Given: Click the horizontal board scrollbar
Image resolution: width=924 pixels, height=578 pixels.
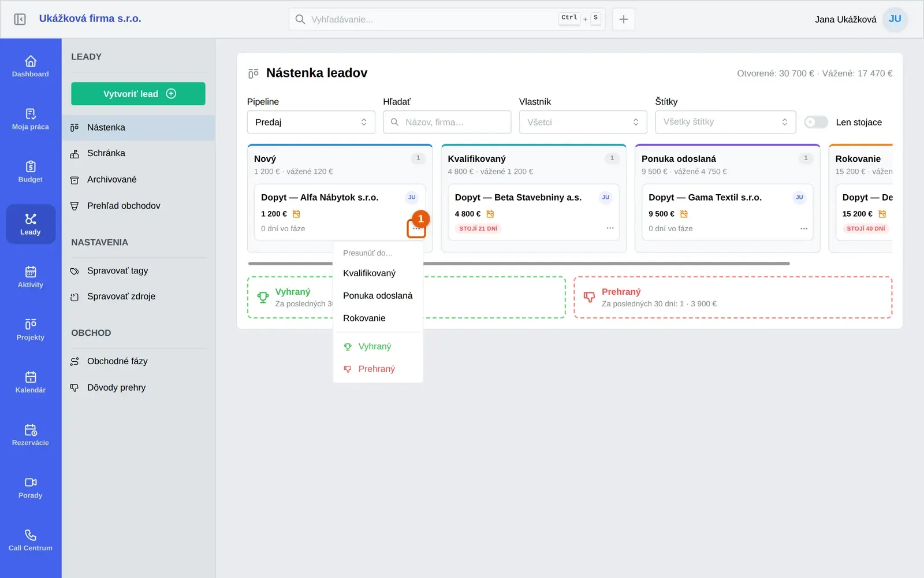Looking at the screenshot, I should 519,264.
